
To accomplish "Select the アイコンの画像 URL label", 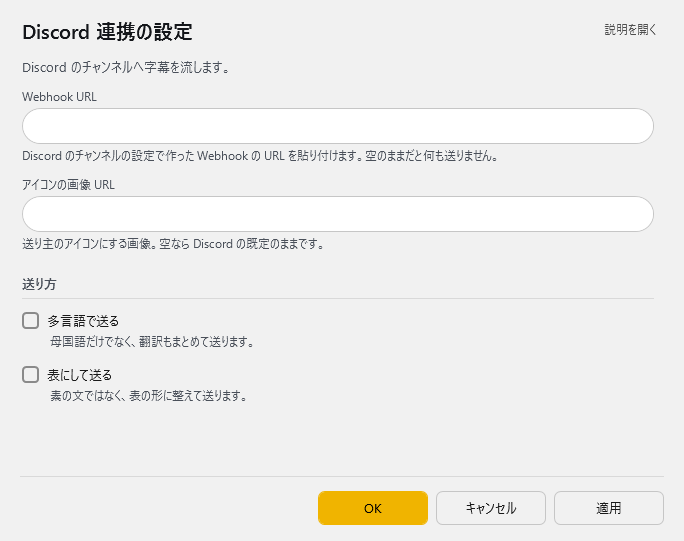I will (x=68, y=185).
